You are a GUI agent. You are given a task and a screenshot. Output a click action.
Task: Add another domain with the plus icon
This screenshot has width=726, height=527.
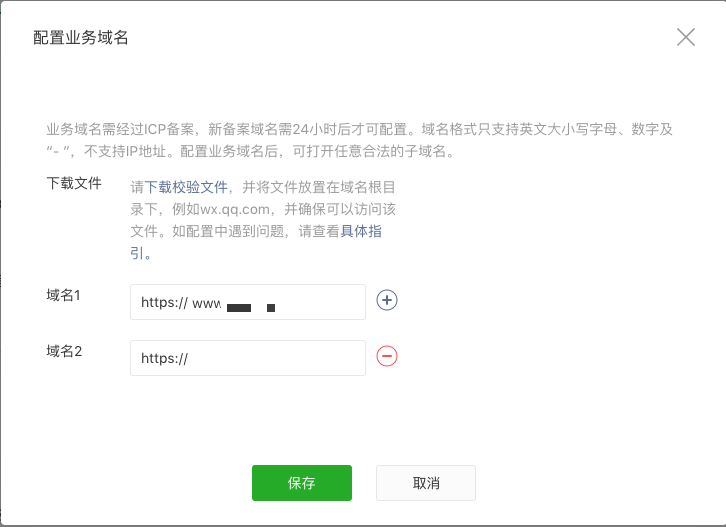pyautogui.click(x=387, y=300)
